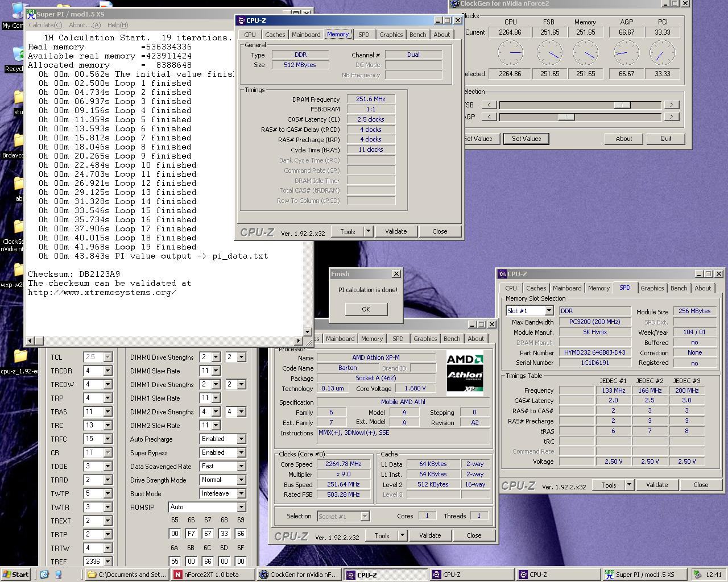Click Super PI title bar icon

point(31,14)
